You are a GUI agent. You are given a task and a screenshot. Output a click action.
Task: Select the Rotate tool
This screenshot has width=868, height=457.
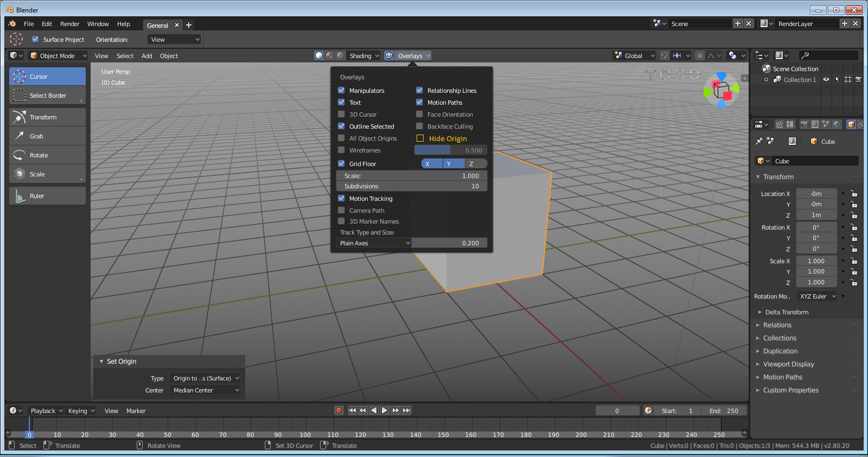pos(47,155)
